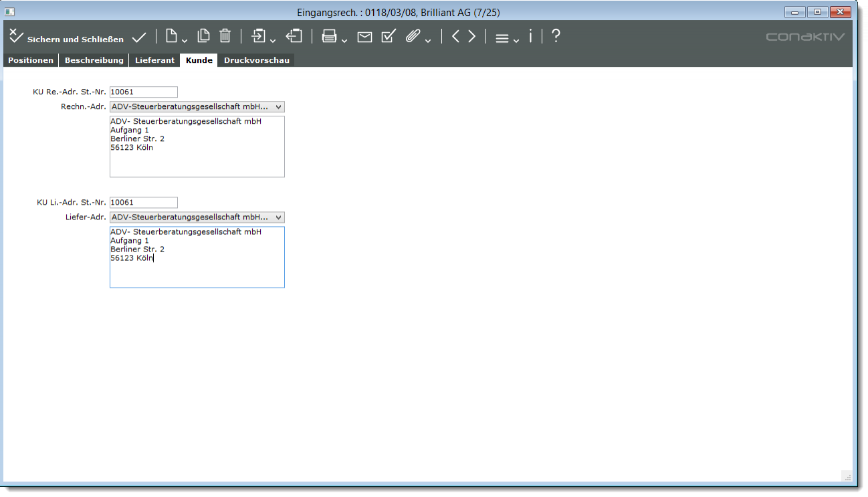This screenshot has width=868, height=497.
Task: Go to next record arrow
Action: pos(472,37)
